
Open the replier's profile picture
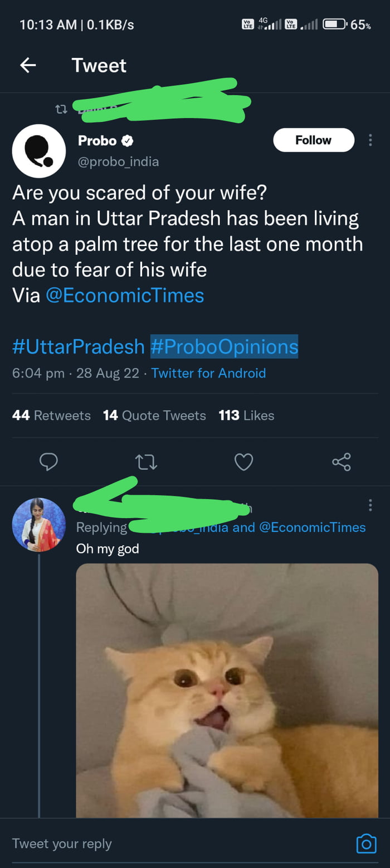point(39,524)
